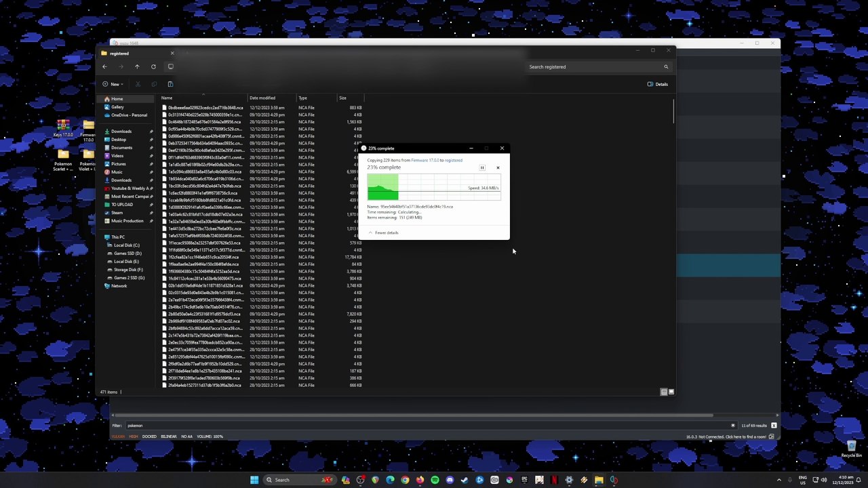Toggle the BILINEAR filter setting
This screenshot has width=868, height=488.
pyautogui.click(x=168, y=436)
